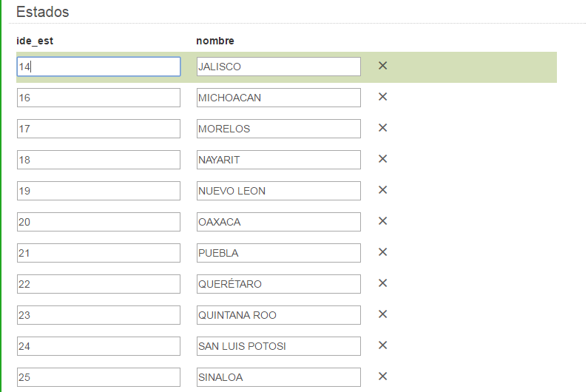Remove the QUERÉTARO row

(383, 283)
